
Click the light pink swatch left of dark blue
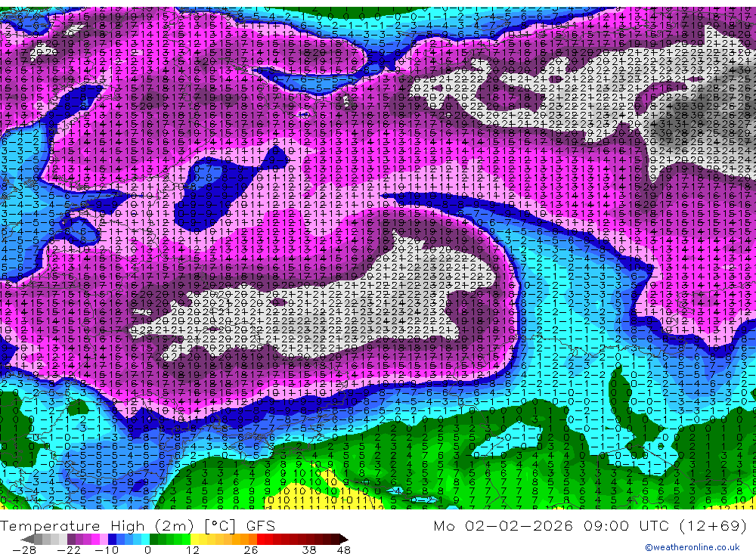[104, 539]
